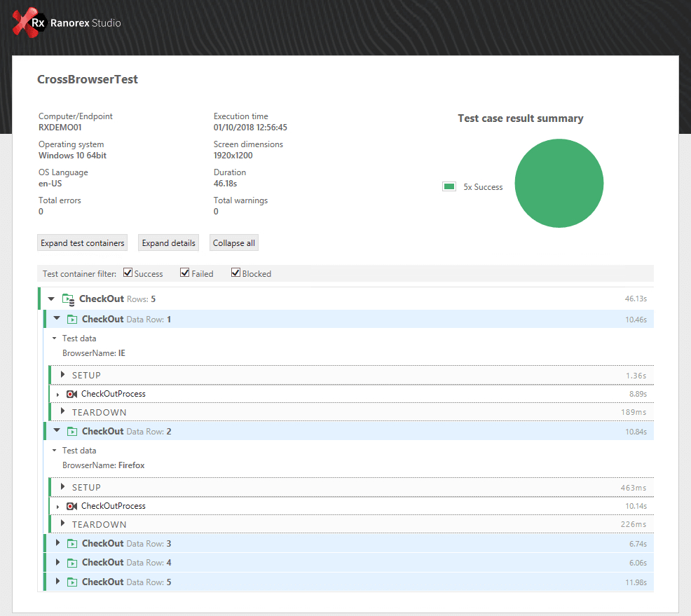Click the recording icon of the 8.89s CheckOutProcess
This screenshot has height=616, width=691.
(71, 394)
